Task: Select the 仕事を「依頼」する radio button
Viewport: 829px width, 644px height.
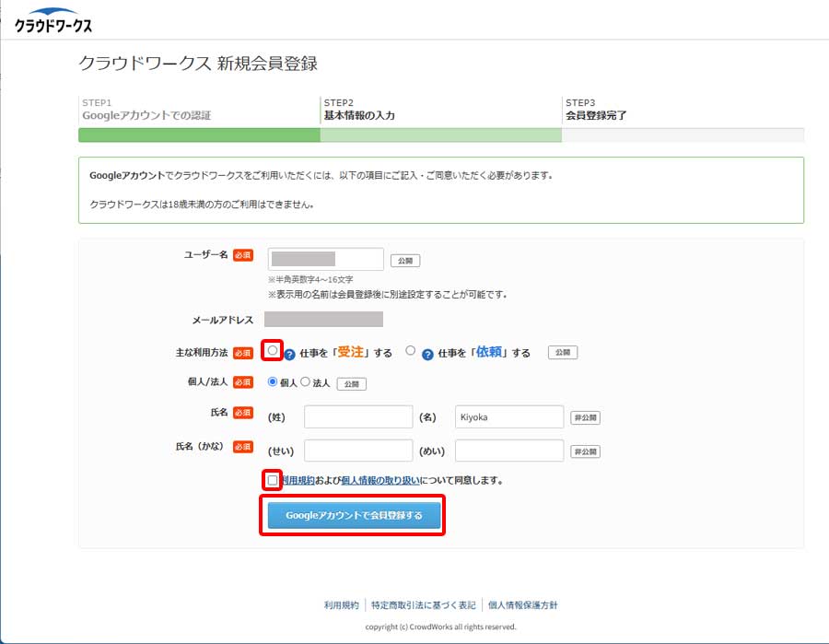Action: [411, 351]
